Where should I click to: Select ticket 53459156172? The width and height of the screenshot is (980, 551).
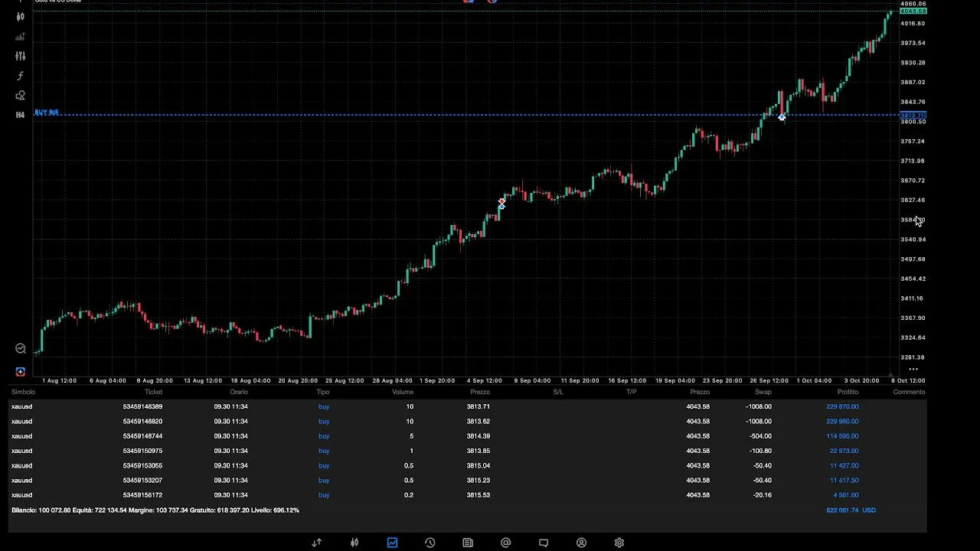(x=142, y=495)
